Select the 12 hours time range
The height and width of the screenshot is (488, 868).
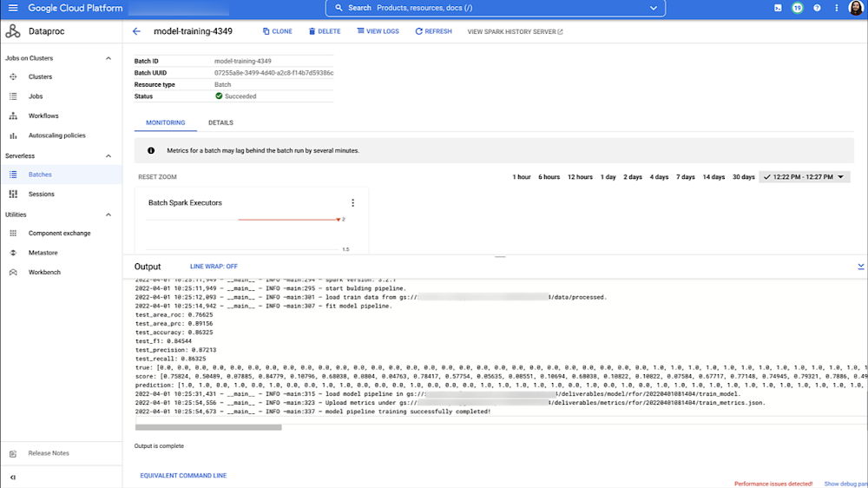[x=580, y=177]
